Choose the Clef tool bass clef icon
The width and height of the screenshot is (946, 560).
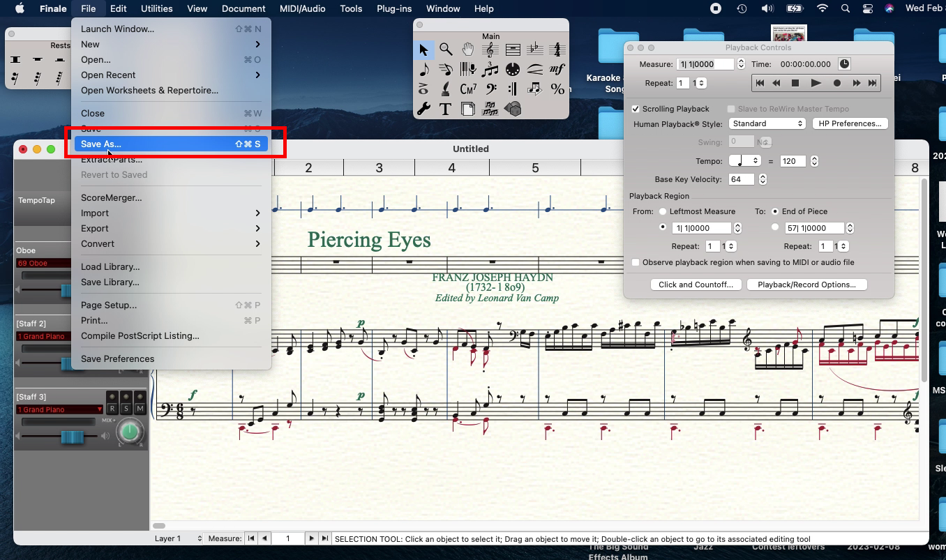point(490,89)
